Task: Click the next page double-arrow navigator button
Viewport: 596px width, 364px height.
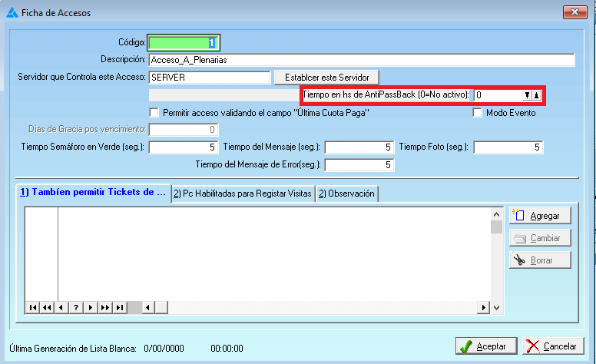Action: pyautogui.click(x=105, y=307)
